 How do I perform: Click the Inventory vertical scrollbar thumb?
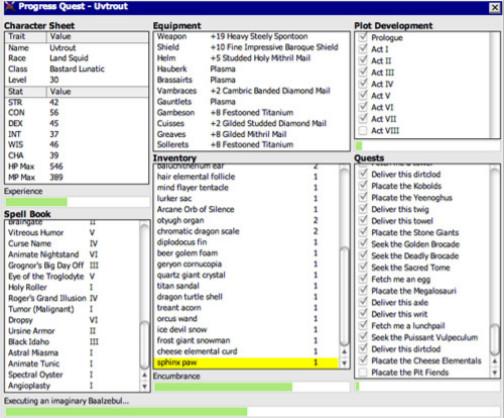click(344, 297)
